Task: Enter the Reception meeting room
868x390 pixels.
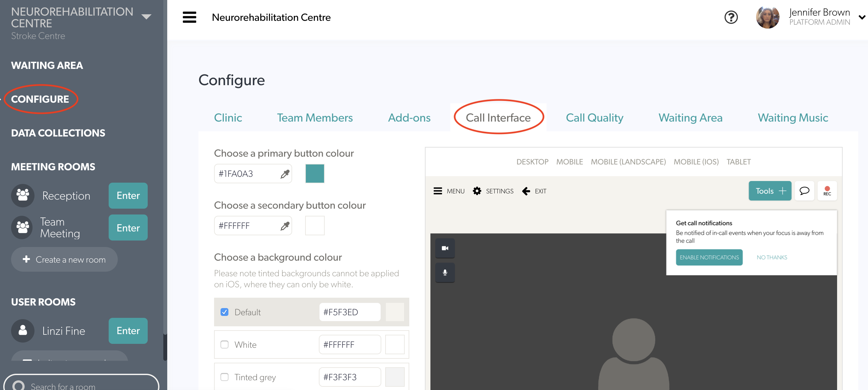Action: pos(128,195)
